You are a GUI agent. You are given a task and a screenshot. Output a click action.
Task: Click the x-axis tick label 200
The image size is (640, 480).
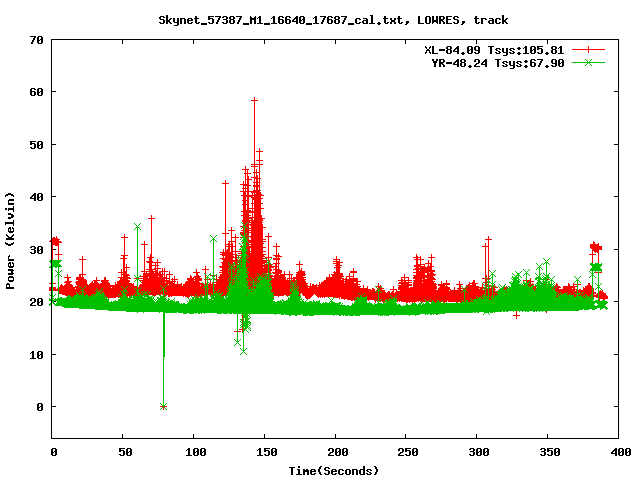click(338, 452)
